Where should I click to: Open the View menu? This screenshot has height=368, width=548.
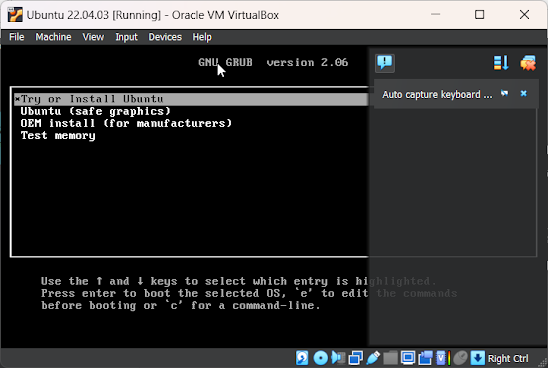pyautogui.click(x=93, y=37)
